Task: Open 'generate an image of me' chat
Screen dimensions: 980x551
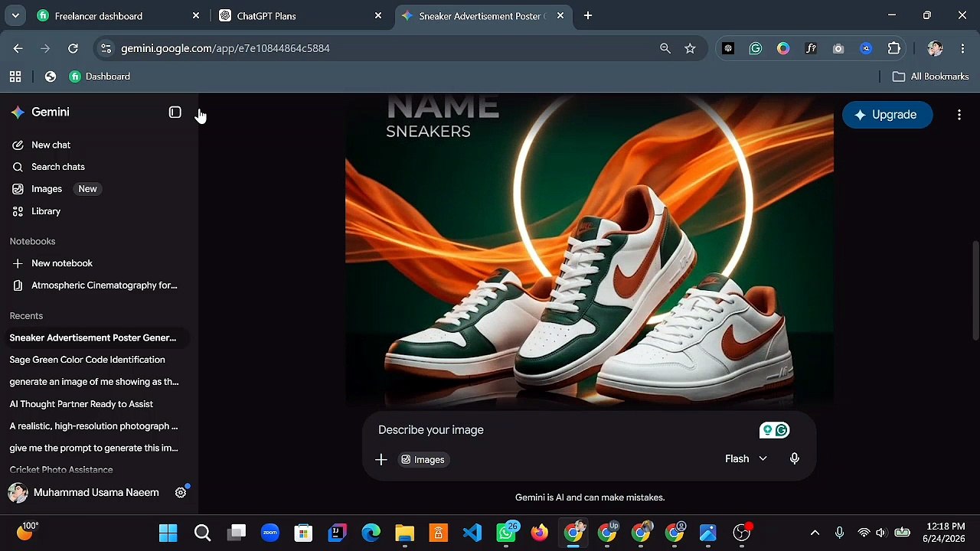Action: coord(96,382)
